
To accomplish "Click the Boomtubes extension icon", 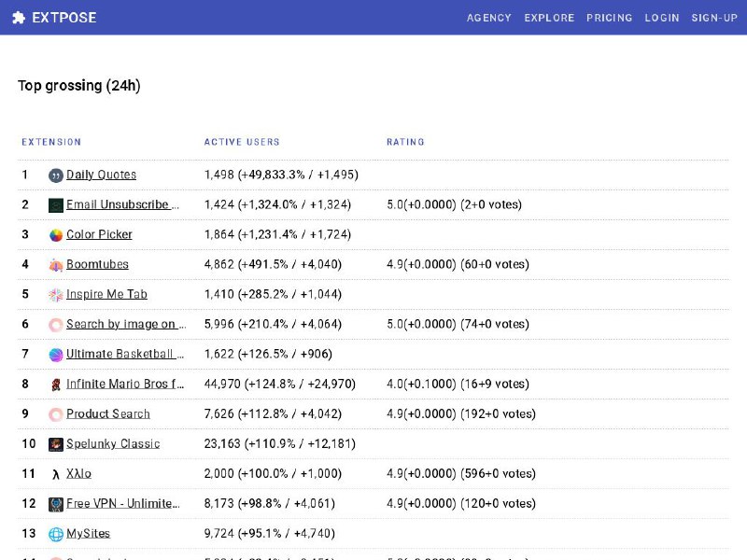I will (56, 265).
